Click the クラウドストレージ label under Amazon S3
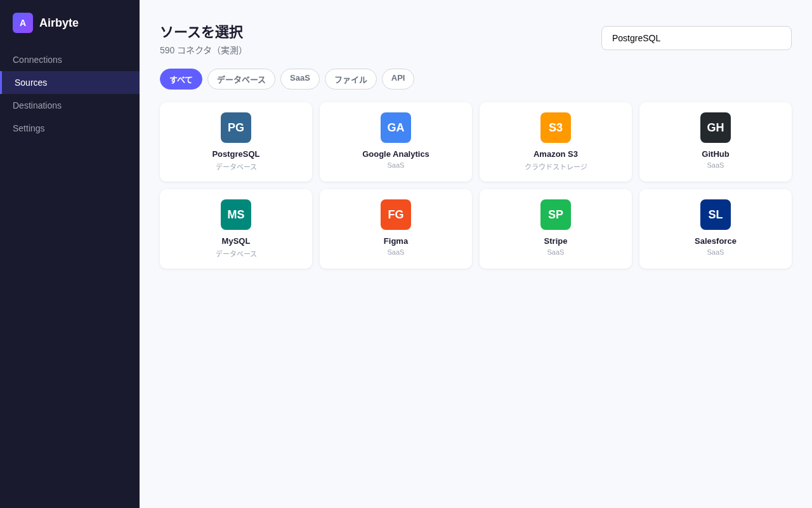Image resolution: width=812 pixels, height=508 pixels. 556,166
